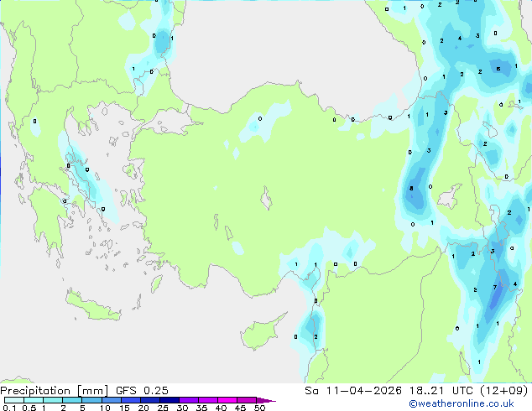Click the '25' legend scale label

coord(163,408)
